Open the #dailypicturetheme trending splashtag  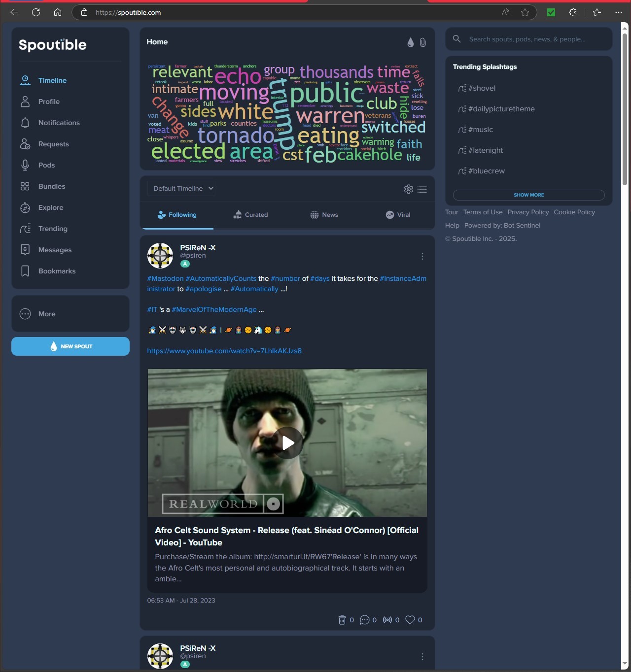pos(496,109)
